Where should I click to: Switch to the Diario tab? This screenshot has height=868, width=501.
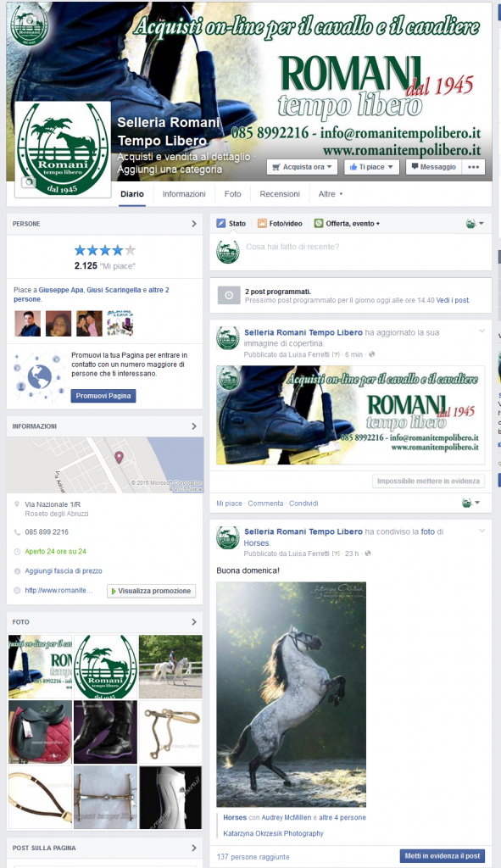(x=132, y=194)
